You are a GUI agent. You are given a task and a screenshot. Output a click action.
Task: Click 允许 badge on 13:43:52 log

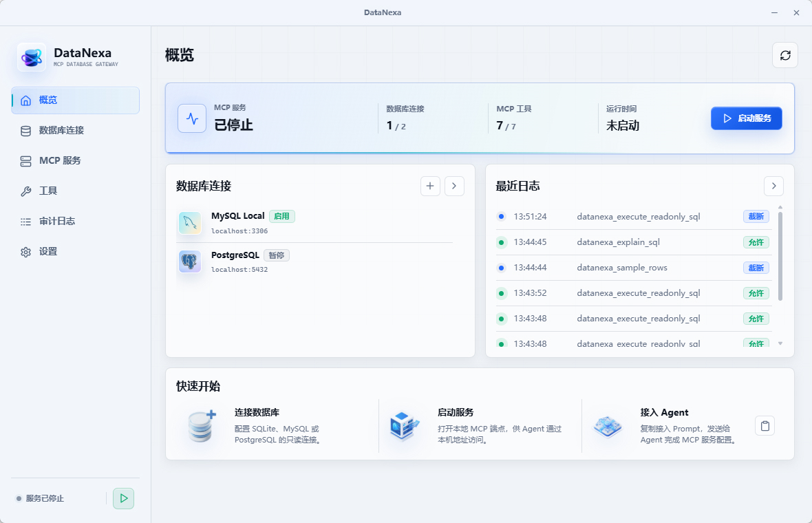pos(756,293)
